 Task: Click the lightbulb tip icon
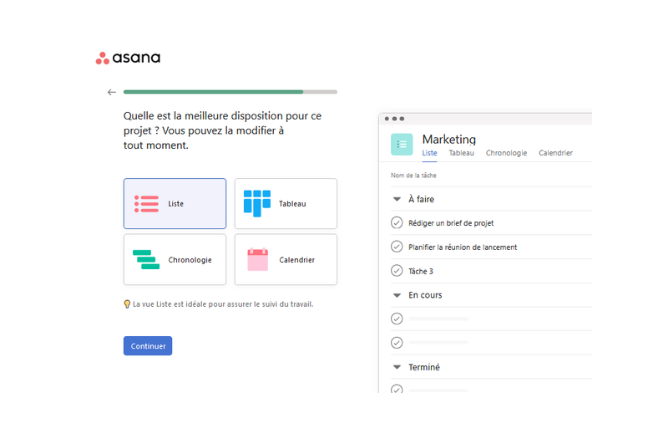127,304
